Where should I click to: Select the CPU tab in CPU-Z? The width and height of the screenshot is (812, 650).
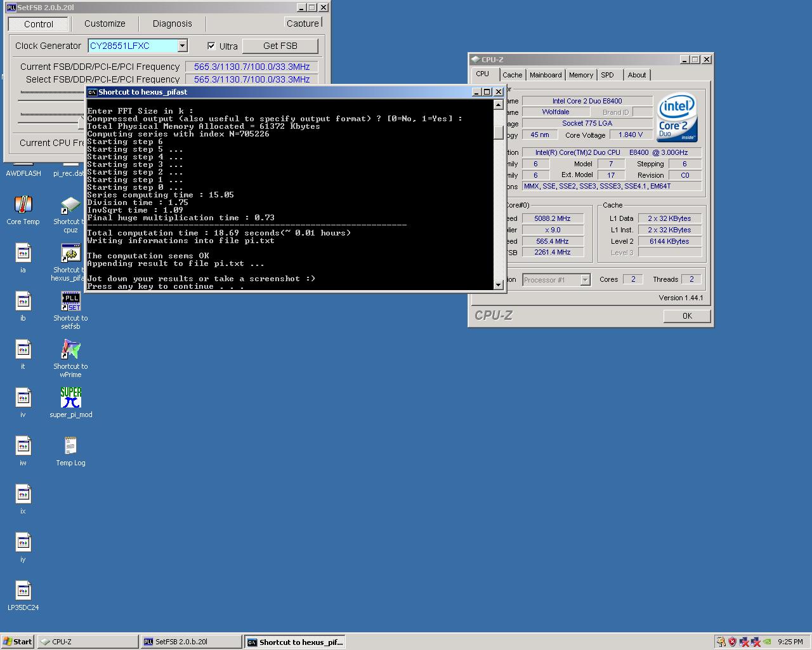(483, 74)
